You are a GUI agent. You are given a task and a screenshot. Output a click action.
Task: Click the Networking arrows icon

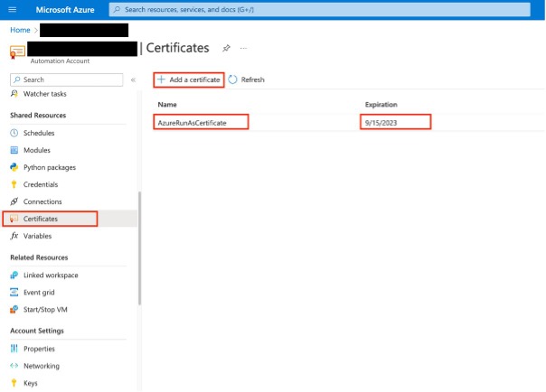click(14, 366)
